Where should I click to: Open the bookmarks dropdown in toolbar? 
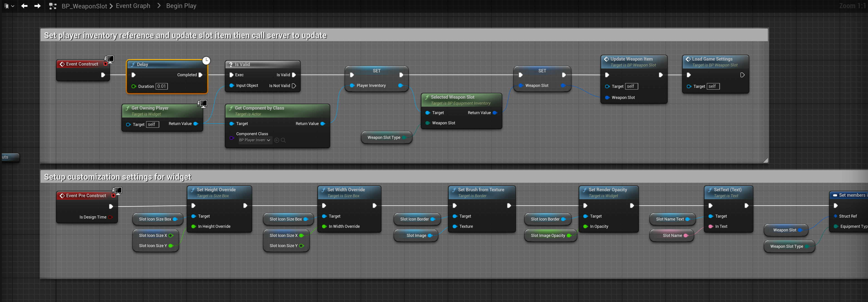pos(9,6)
